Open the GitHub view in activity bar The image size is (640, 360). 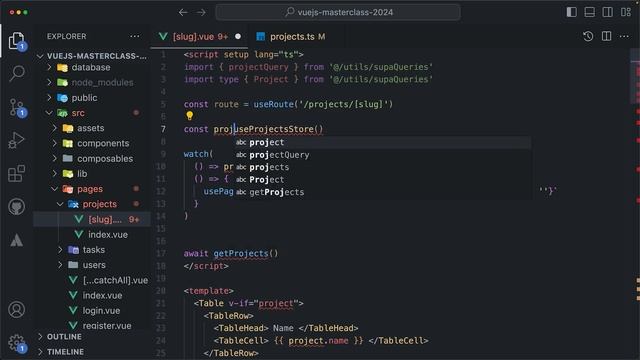pyautogui.click(x=17, y=207)
